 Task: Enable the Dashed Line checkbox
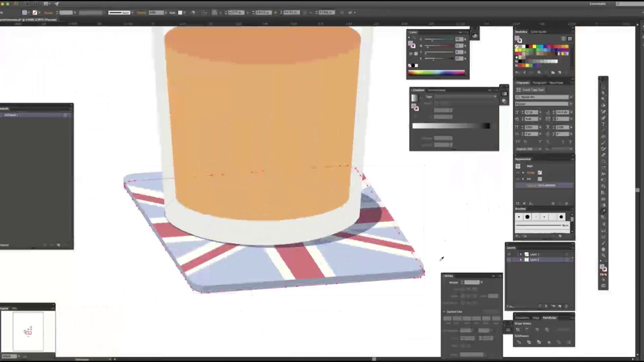(x=444, y=312)
